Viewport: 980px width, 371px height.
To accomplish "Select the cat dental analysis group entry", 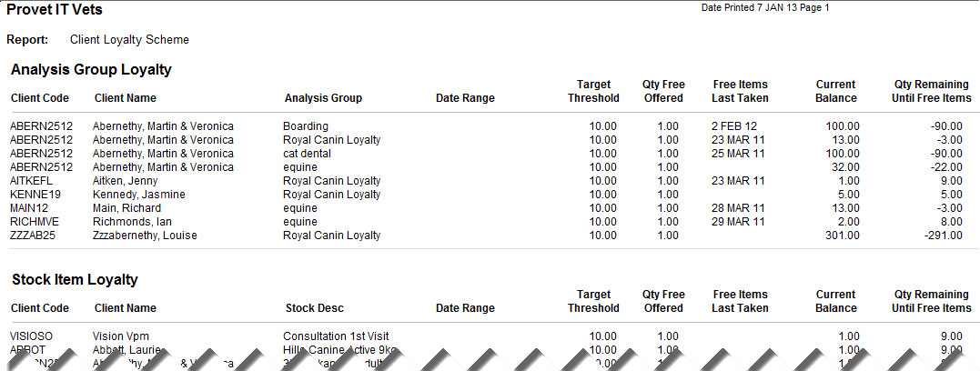I will tap(307, 154).
